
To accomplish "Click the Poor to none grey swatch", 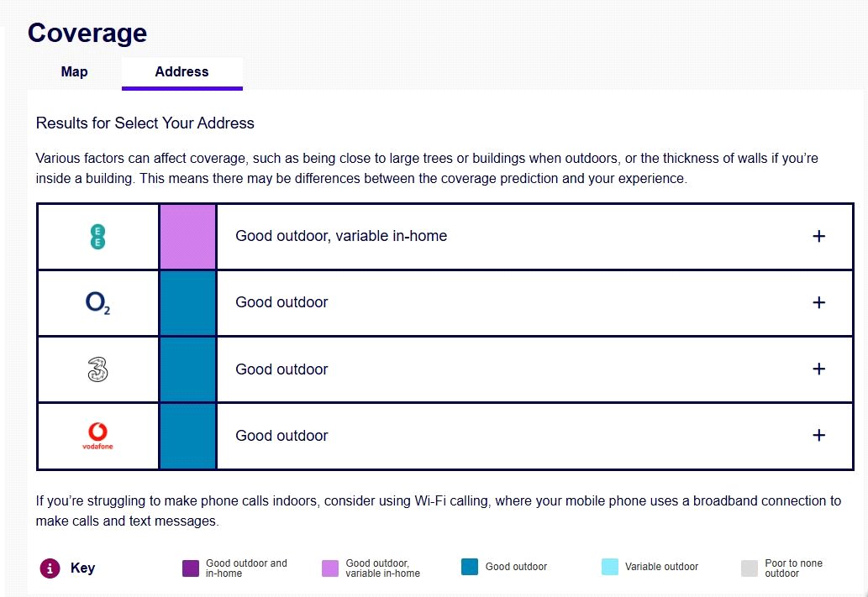I will 750,568.
